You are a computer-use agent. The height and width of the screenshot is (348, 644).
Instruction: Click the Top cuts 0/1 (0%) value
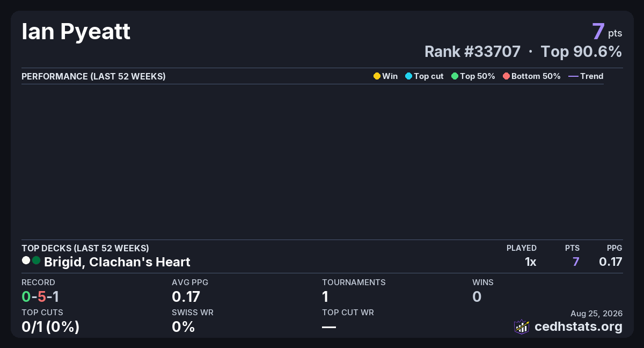[50, 327]
